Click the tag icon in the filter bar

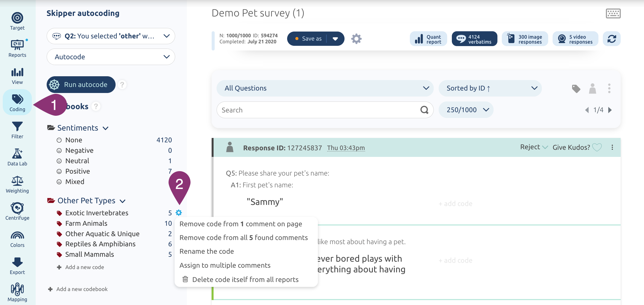pos(576,88)
